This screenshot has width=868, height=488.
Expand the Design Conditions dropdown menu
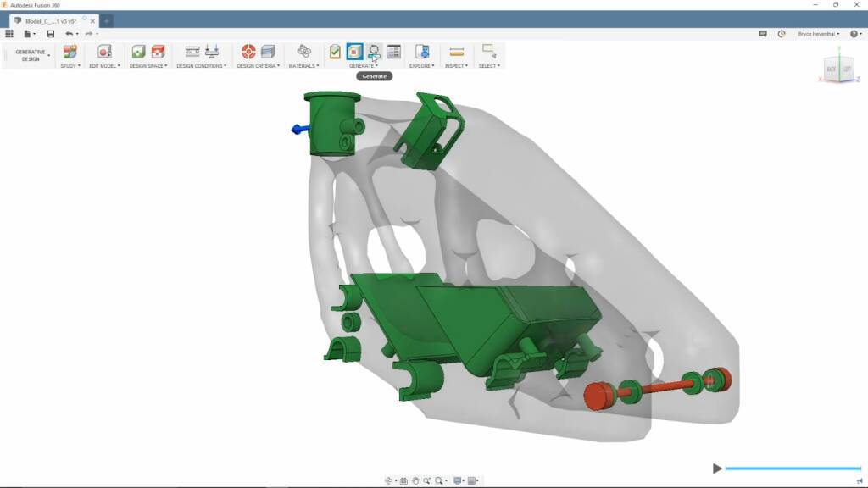point(202,66)
